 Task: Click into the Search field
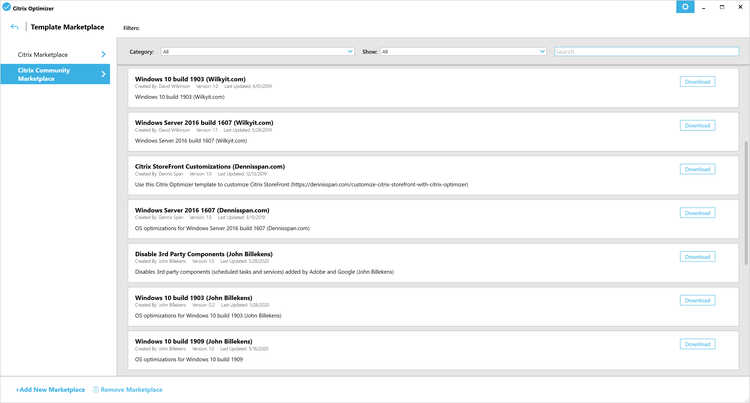[647, 52]
